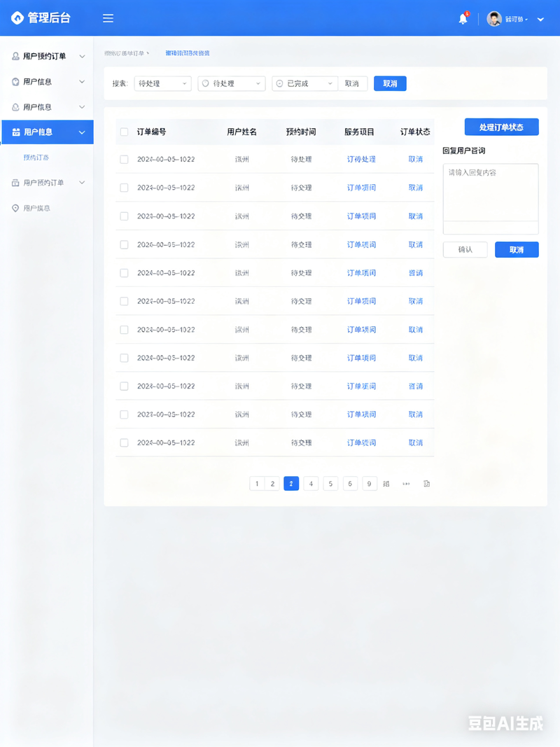Click the 订停处理 link in first row
This screenshot has height=747, width=560.
pyautogui.click(x=361, y=159)
